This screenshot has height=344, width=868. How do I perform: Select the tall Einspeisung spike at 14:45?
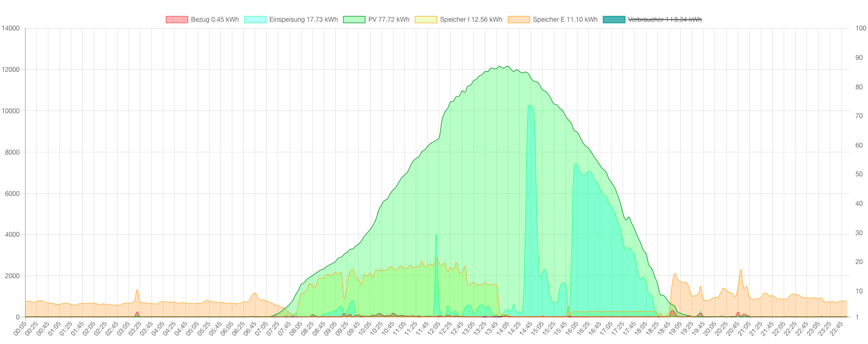click(x=530, y=106)
